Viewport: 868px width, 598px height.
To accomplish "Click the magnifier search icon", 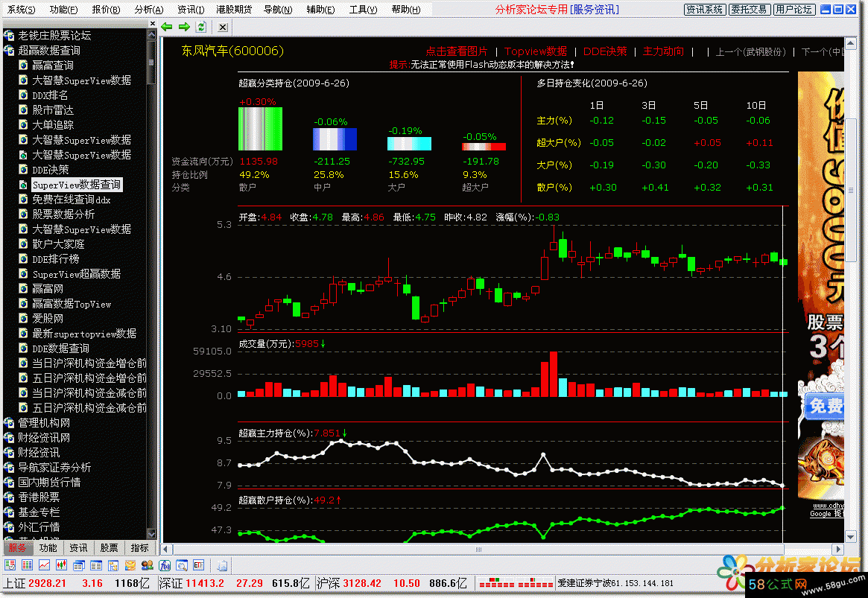I will pos(182,565).
